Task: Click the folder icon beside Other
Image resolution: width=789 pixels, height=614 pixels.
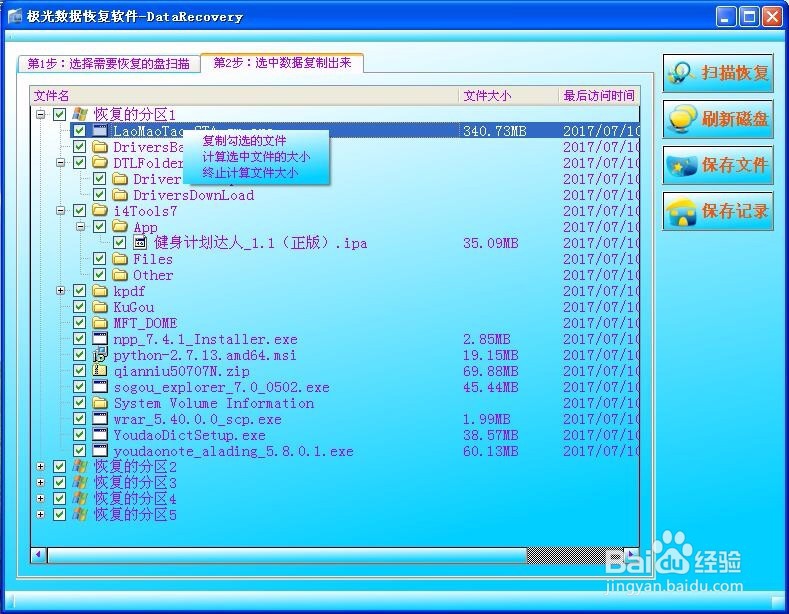Action: point(120,275)
